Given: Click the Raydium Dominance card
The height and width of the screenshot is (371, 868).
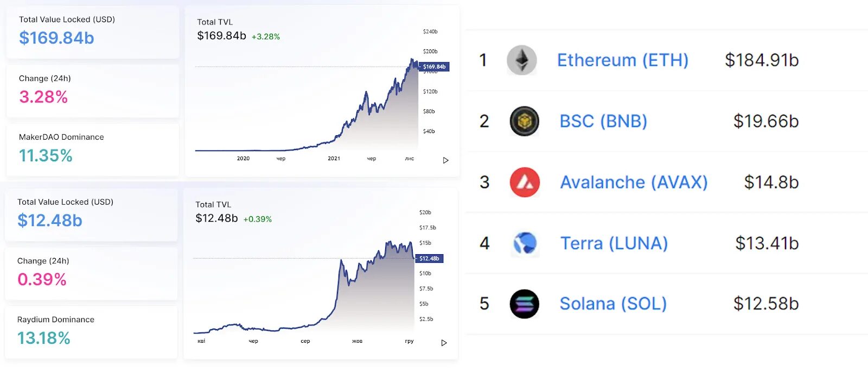Looking at the screenshot, I should click(x=91, y=331).
